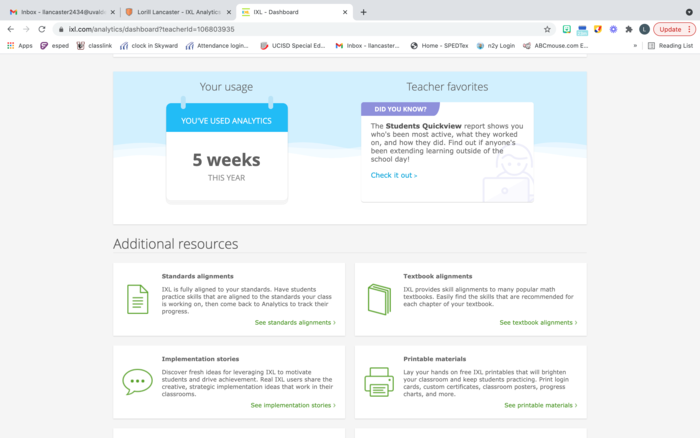Click the printable materials printer icon

379,381
